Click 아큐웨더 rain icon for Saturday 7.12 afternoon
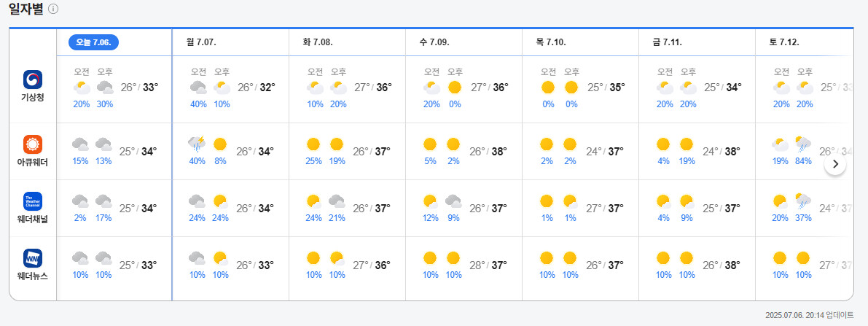This screenshot has width=868, height=326. click(804, 144)
